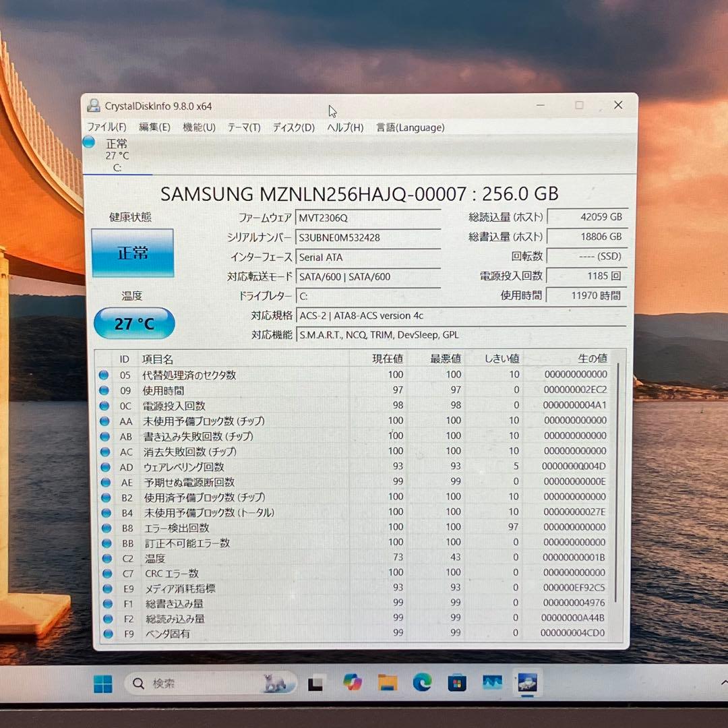Open the ヘルプ(H) menu
Viewport: 728px width, 728px height.
pyautogui.click(x=345, y=127)
